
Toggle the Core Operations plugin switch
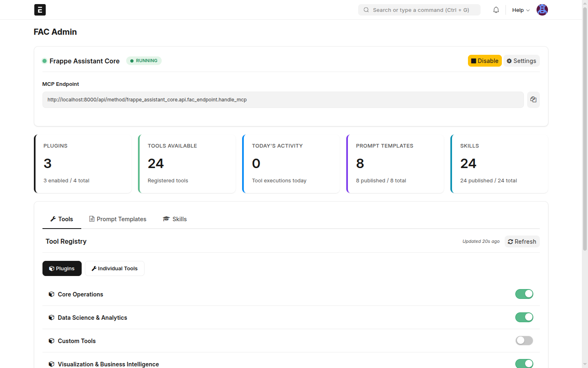point(524,294)
